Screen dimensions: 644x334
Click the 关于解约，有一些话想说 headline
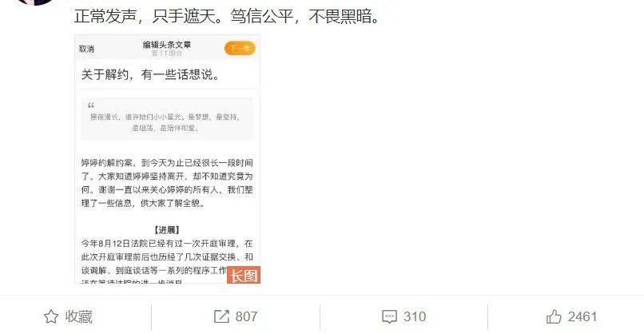pyautogui.click(x=150, y=75)
